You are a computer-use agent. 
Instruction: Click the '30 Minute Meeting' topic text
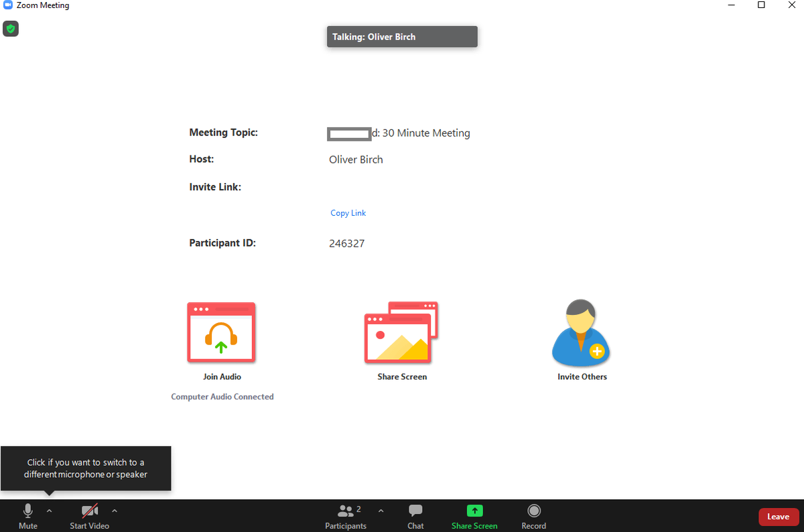pos(426,133)
